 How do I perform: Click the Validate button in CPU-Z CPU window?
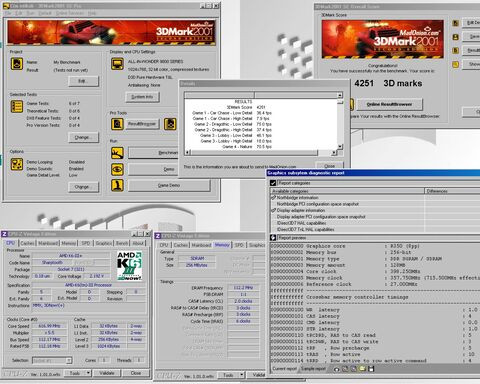pyautogui.click(x=107, y=373)
